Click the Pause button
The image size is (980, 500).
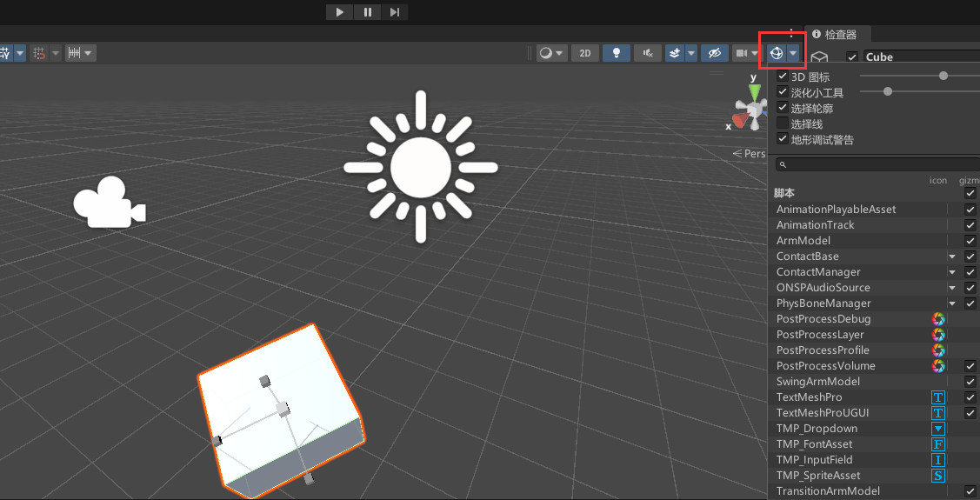(x=368, y=12)
